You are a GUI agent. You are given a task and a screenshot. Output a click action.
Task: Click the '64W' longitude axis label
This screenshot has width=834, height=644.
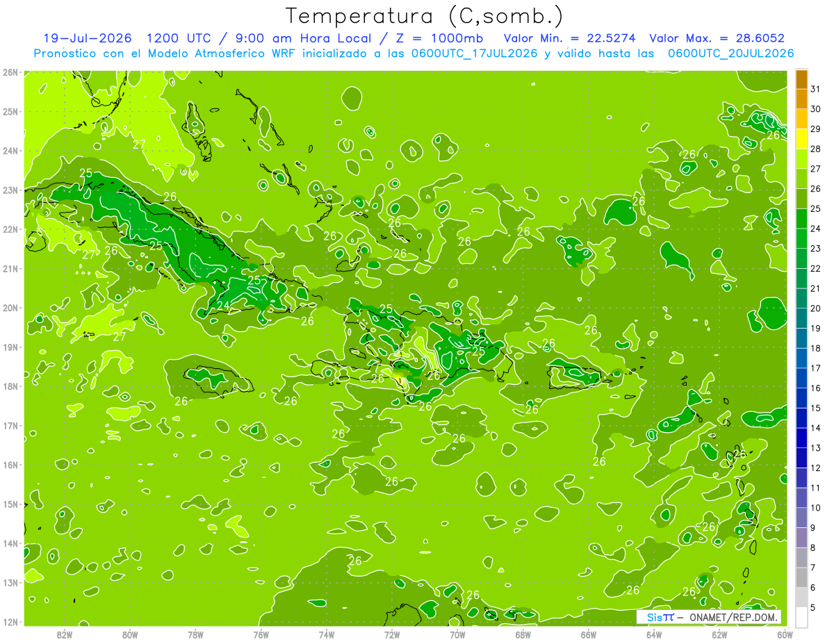coord(654,635)
